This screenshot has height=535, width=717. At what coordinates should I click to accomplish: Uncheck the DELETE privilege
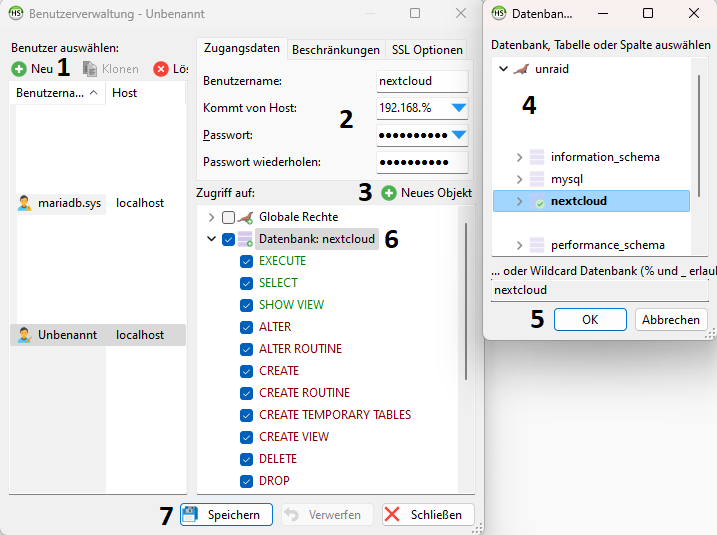click(x=246, y=459)
